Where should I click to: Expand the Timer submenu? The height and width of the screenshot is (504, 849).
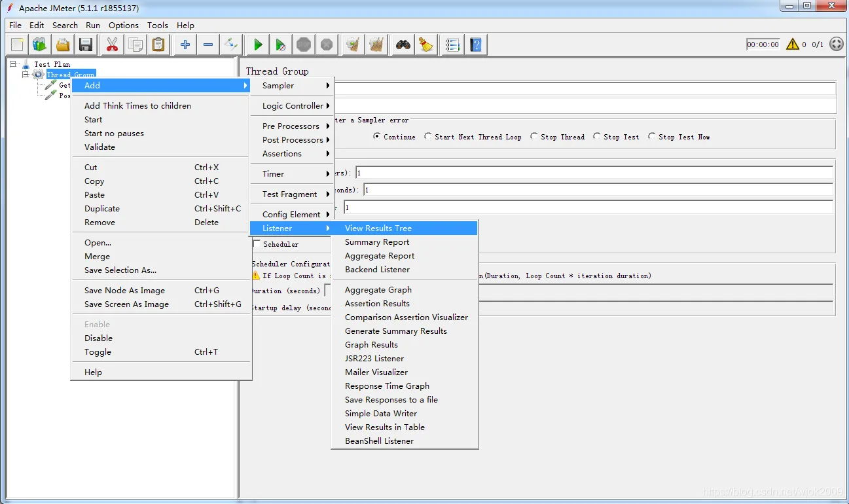point(293,173)
